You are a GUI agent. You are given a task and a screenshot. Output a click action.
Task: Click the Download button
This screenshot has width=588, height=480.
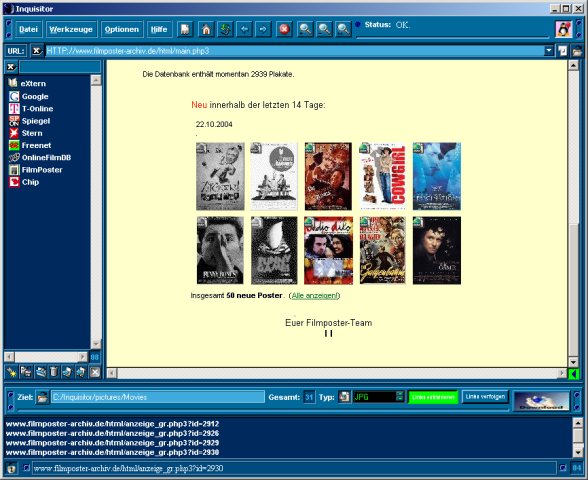pos(541,401)
